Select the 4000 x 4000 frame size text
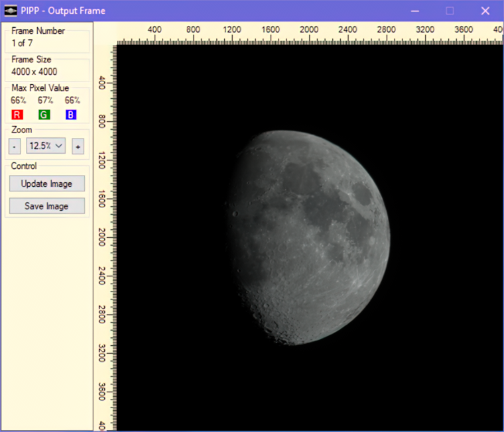Screen dimensions: 504x432 pos(34,72)
